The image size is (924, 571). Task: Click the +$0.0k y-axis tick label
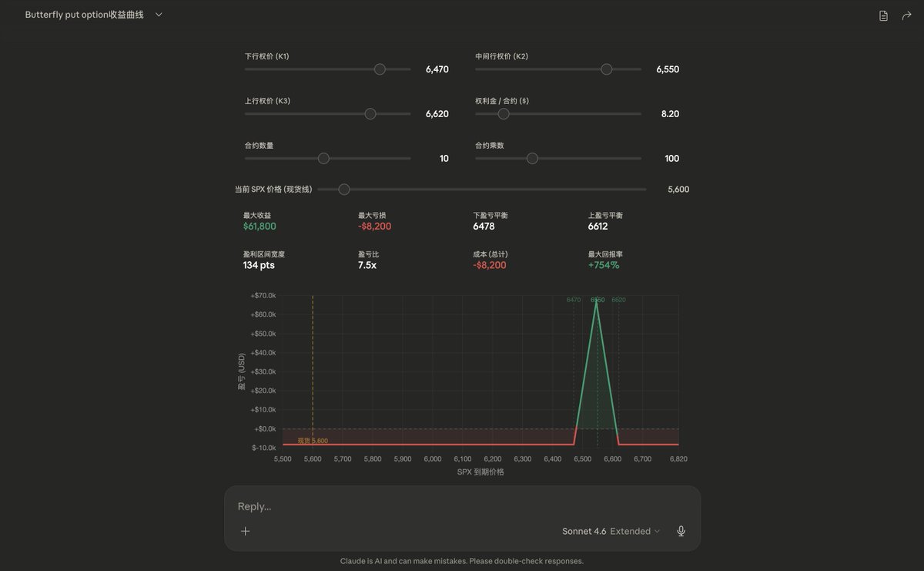click(265, 428)
